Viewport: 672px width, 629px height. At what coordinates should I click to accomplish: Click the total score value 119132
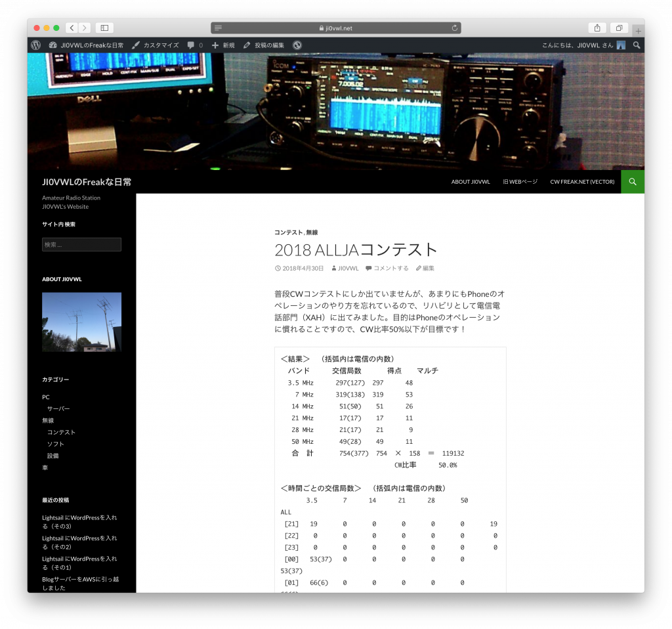pos(453,453)
